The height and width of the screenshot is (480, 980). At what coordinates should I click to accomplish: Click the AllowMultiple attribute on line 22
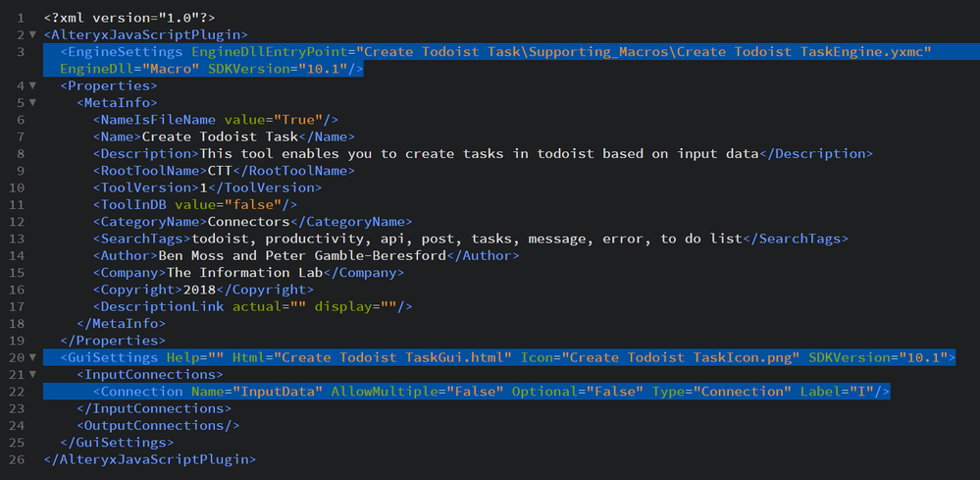(x=417, y=392)
